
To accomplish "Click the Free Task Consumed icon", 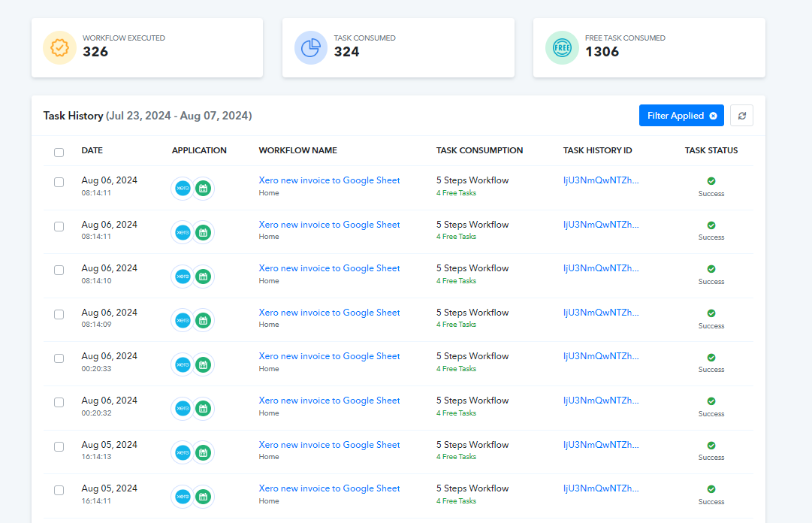I will [x=562, y=47].
